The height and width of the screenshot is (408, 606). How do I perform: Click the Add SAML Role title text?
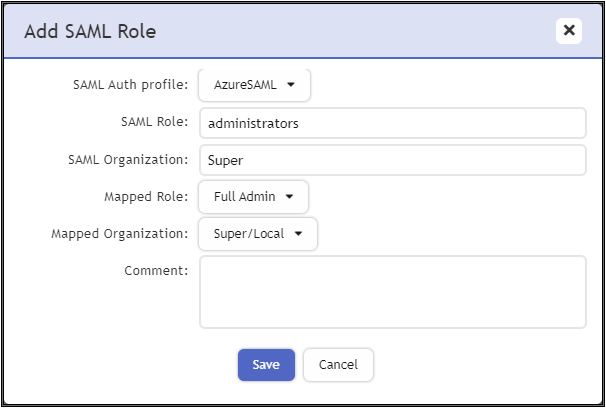90,31
